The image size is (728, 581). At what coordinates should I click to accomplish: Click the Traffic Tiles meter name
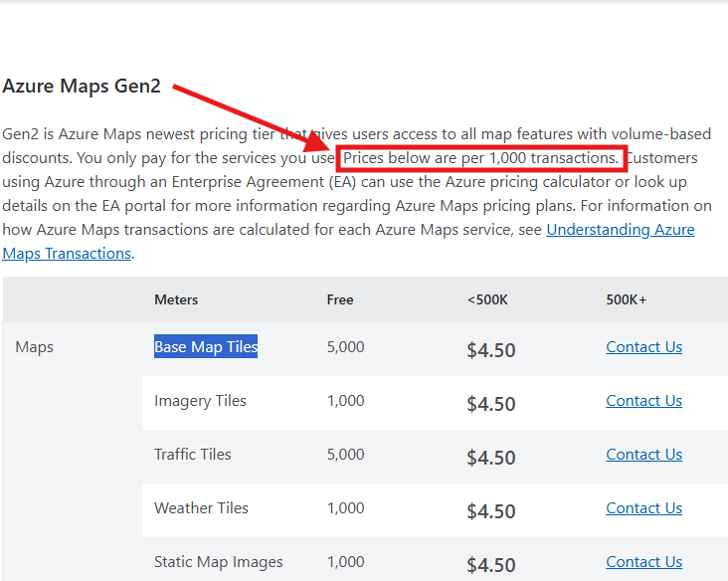pos(193,455)
